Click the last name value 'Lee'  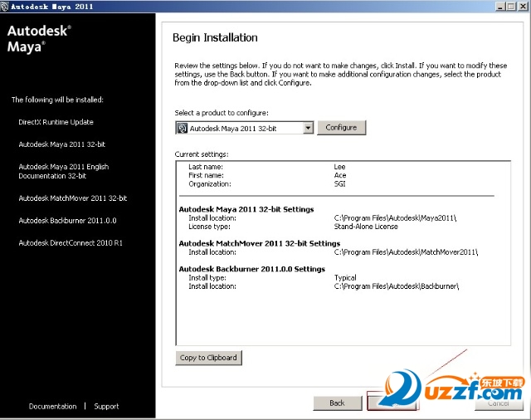[x=339, y=167]
